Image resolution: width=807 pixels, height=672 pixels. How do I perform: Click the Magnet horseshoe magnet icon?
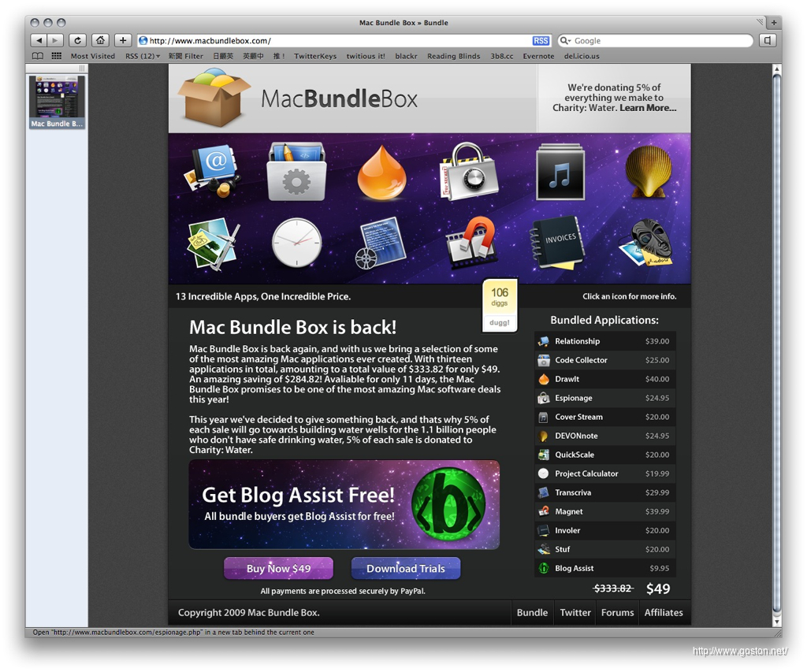click(471, 242)
